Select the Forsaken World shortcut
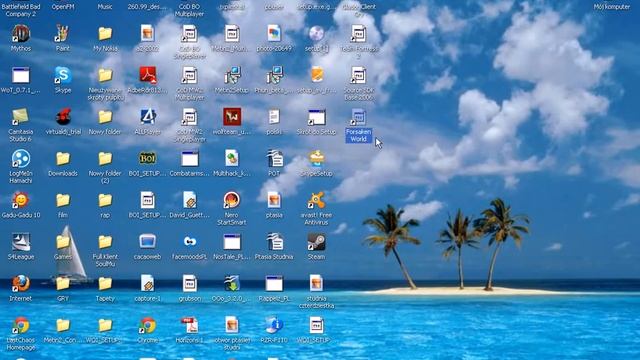640x360 pixels. [x=358, y=118]
